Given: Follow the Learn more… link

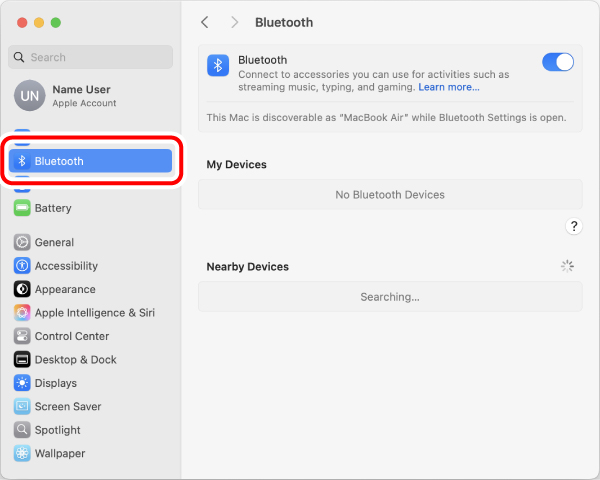Looking at the screenshot, I should coord(449,87).
